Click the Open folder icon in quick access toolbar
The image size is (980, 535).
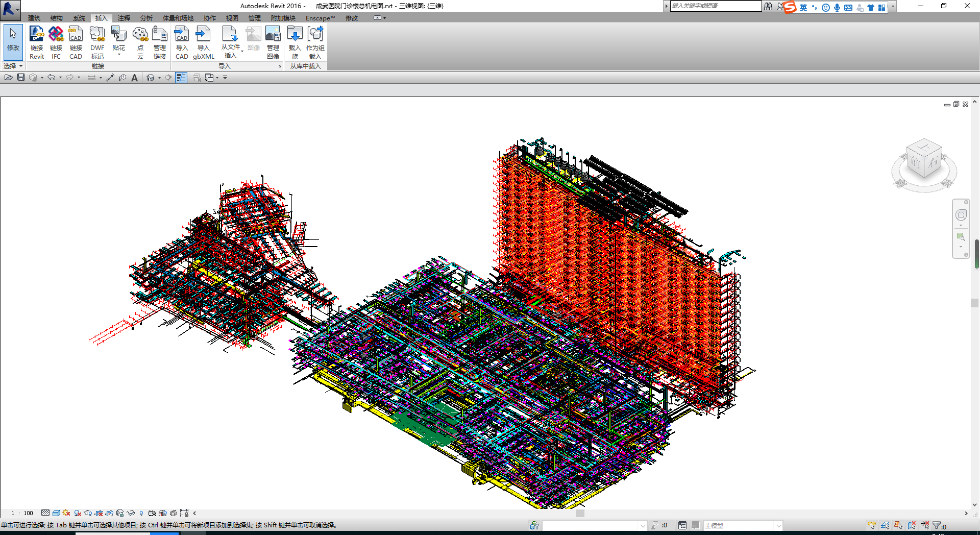click(x=9, y=78)
